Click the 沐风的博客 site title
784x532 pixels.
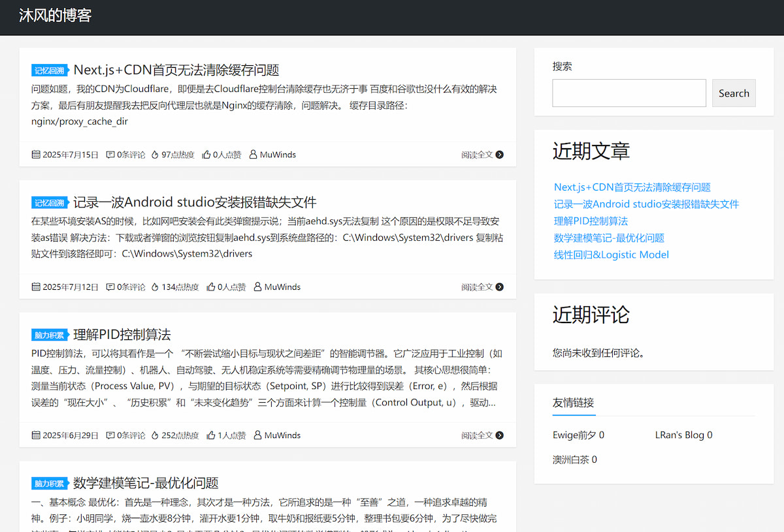tap(55, 14)
